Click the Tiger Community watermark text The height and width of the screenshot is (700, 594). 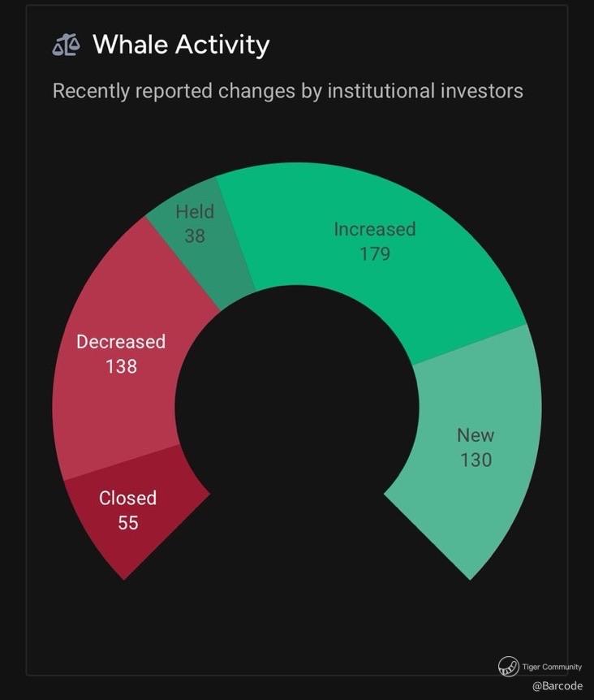tap(551, 667)
